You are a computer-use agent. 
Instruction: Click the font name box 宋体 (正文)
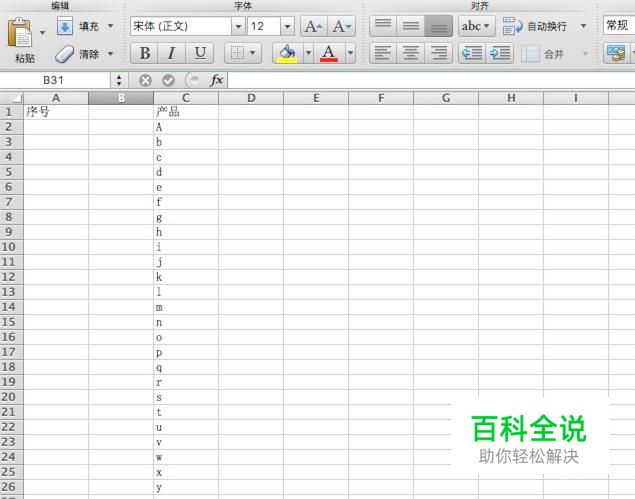point(181,26)
